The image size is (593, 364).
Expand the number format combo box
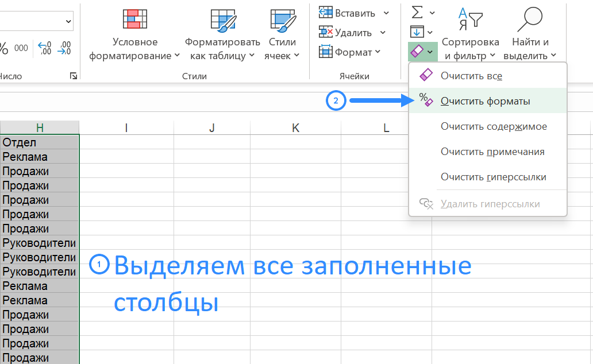click(69, 22)
